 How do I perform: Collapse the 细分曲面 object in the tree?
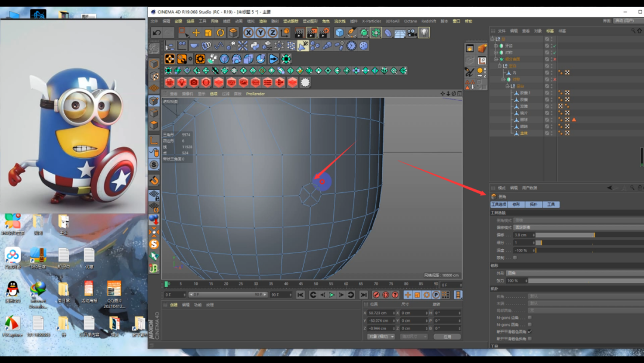click(x=496, y=59)
